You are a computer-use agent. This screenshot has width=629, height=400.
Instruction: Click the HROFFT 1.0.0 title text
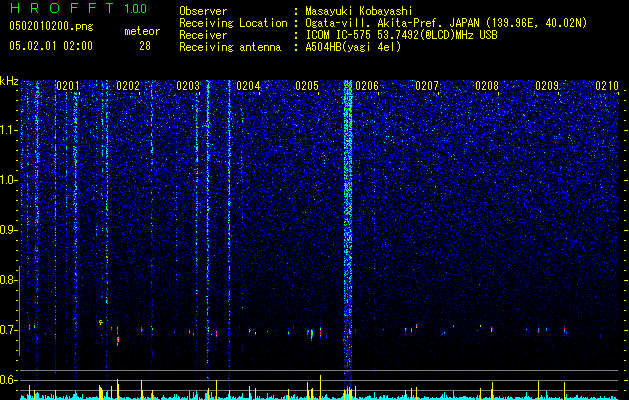(79, 8)
